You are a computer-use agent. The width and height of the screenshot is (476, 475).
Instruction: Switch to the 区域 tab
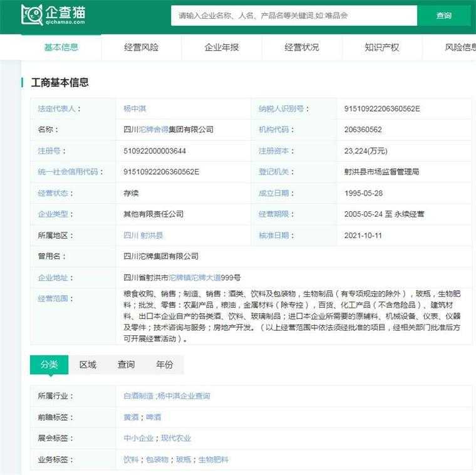[x=88, y=365]
